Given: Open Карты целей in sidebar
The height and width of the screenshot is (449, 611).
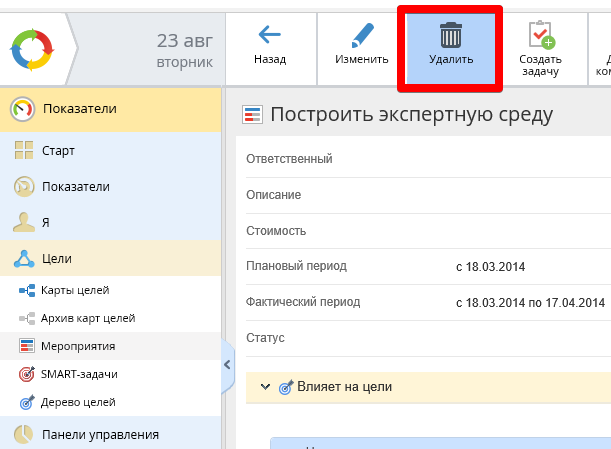Looking at the screenshot, I should (x=75, y=290).
